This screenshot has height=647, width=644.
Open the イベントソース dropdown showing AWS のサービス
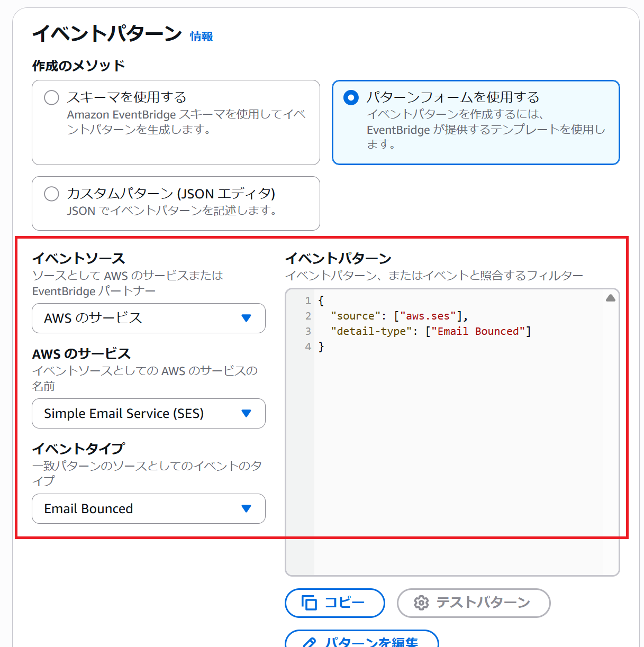click(148, 318)
